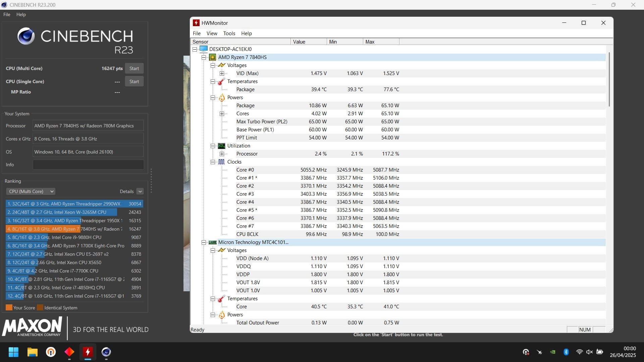This screenshot has width=644, height=362.
Task: Click the AMD Ryzen CPU chip icon
Action: pyautogui.click(x=213, y=57)
